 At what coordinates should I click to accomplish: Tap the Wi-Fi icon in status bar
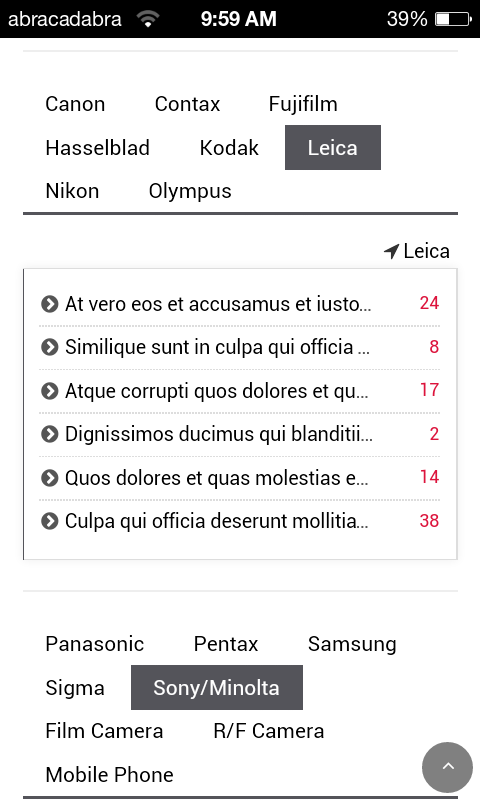point(148,19)
